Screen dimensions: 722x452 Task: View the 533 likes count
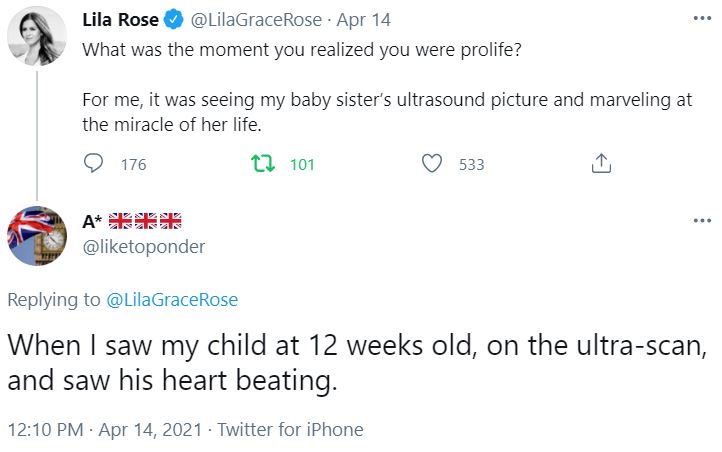(472, 165)
